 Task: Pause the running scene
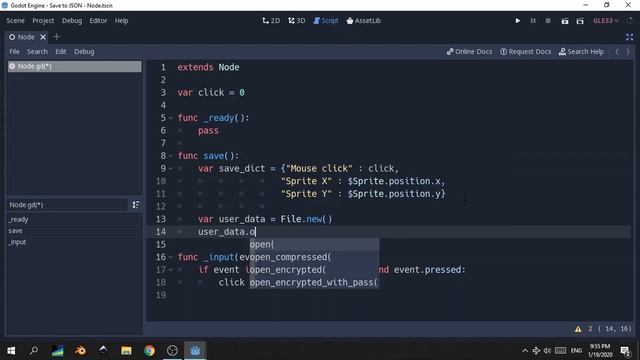point(533,20)
